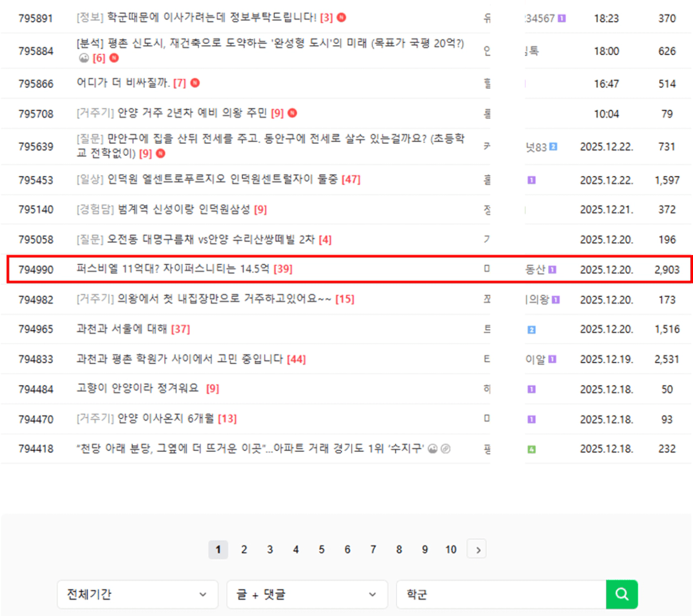Click new-post badge on post 795708
Screen dimensions: 693x616
click(x=292, y=113)
